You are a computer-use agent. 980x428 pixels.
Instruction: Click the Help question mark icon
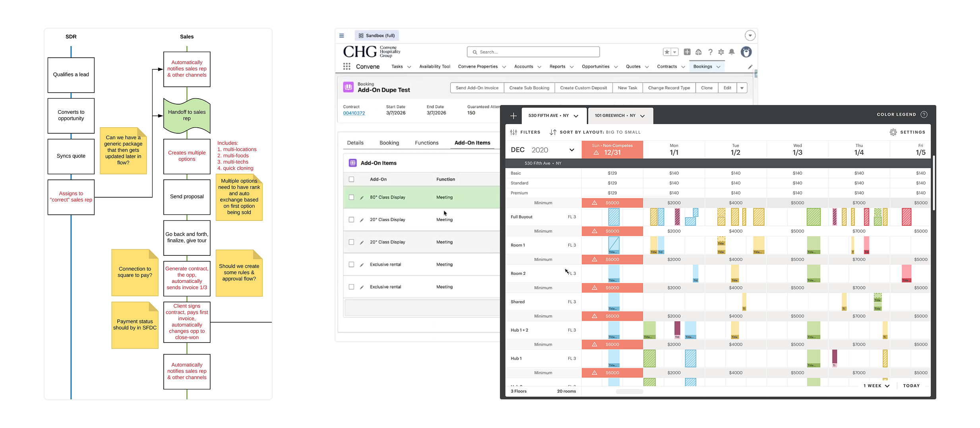pos(710,52)
